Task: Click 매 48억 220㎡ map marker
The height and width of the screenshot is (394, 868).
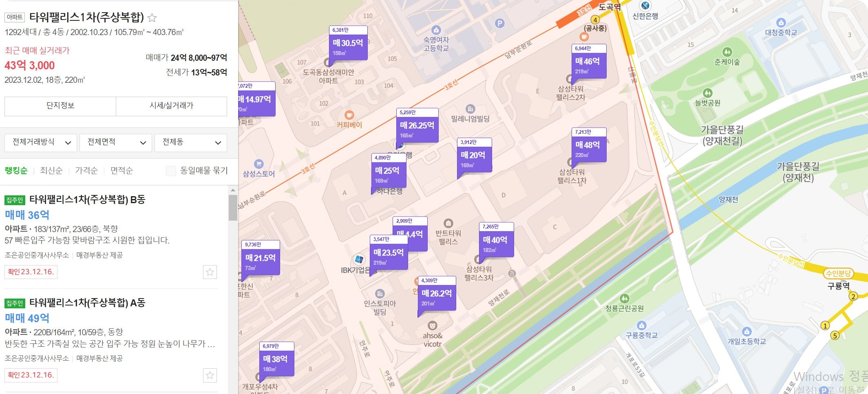Action: coord(589,145)
